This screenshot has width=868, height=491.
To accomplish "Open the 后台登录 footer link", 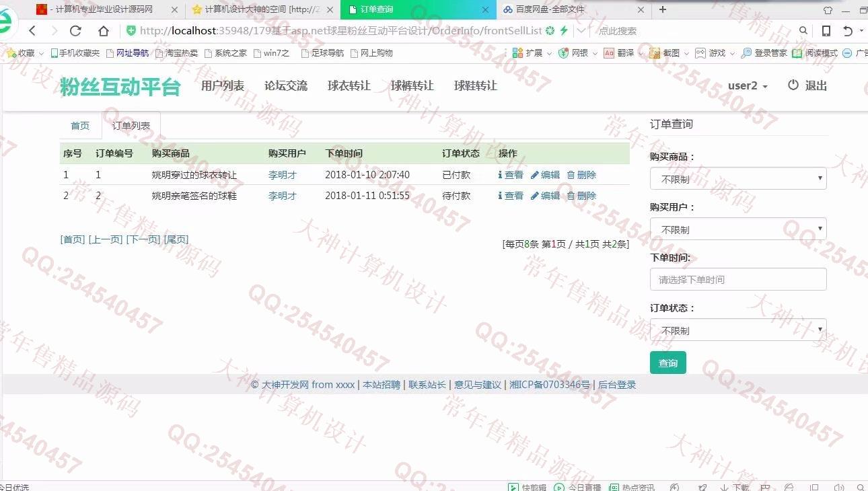I will [x=617, y=385].
